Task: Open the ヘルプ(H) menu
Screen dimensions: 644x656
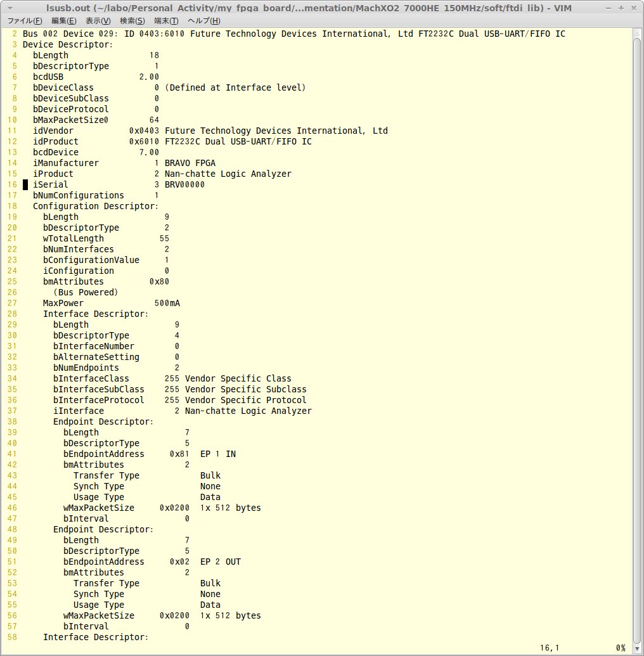Action: [x=204, y=21]
